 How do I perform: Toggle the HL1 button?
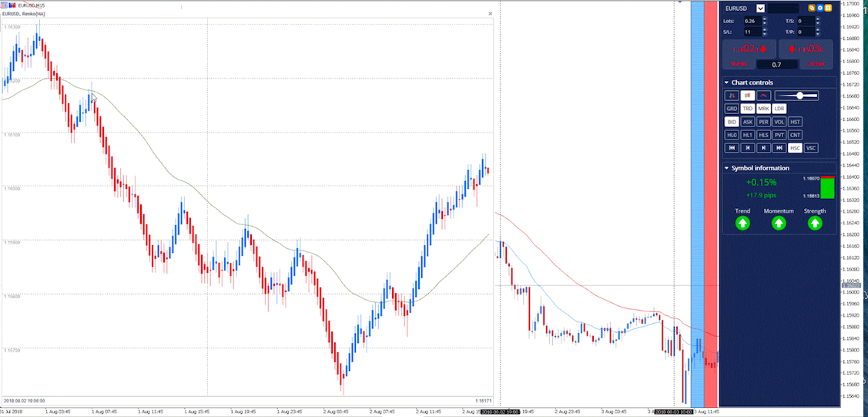pos(748,135)
